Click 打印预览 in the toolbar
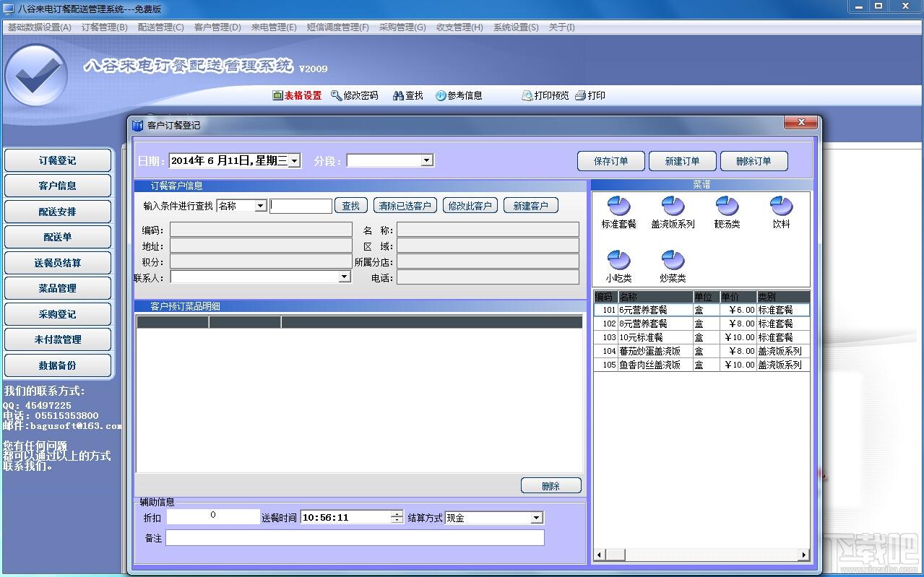The image size is (924, 577). 545,95
